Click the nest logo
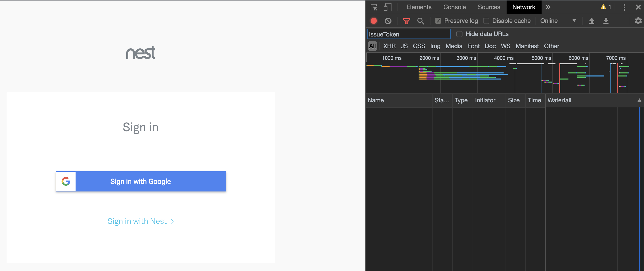The image size is (644, 271). tap(141, 53)
